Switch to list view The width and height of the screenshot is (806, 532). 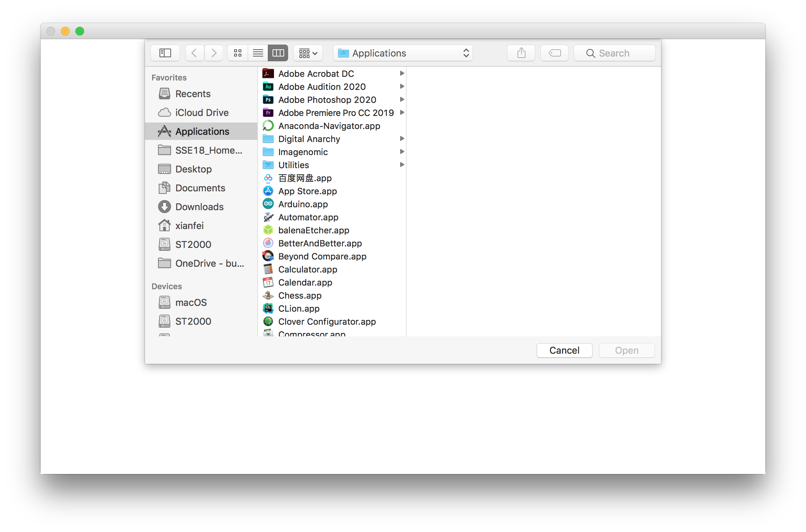tap(258, 53)
